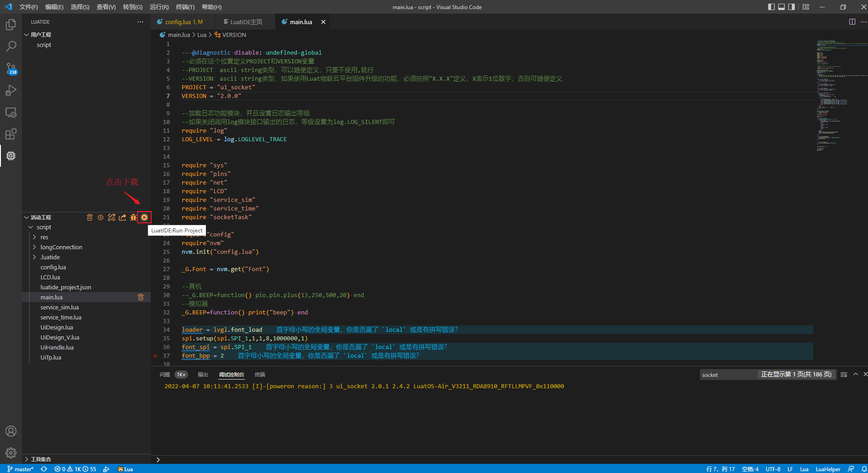
Task: Expand the 工具集合 section
Action: [26, 459]
